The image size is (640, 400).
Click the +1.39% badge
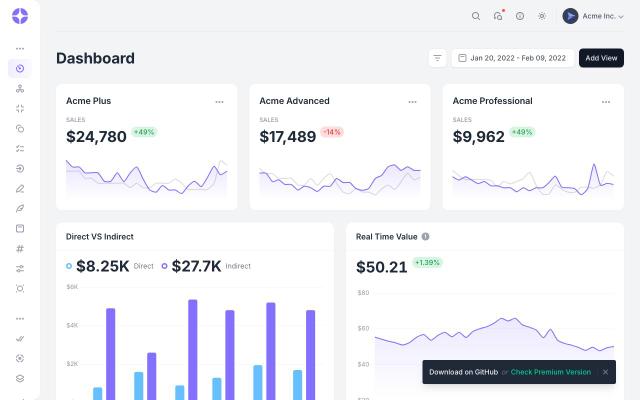[x=427, y=262]
